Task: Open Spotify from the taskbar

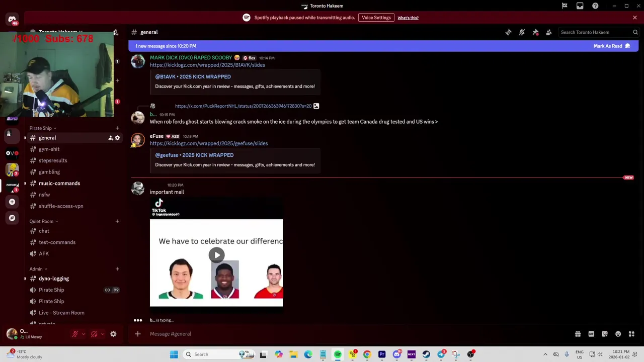Action: click(338, 354)
